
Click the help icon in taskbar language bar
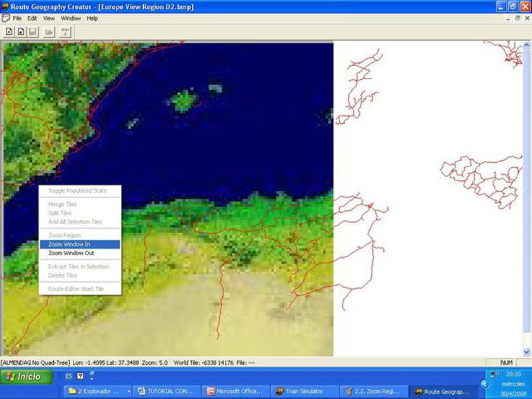[x=80, y=376]
